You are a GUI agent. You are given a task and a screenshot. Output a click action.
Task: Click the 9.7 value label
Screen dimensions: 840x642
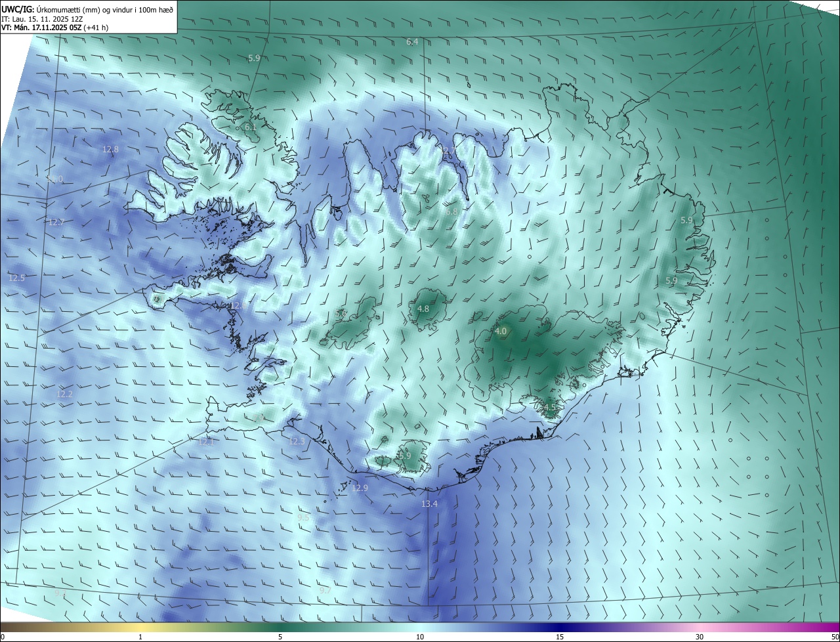pos(325,591)
